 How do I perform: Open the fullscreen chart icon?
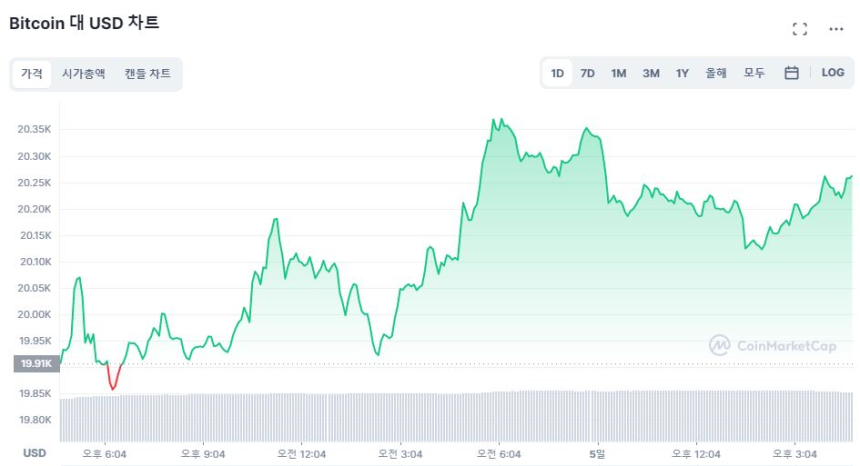(799, 29)
